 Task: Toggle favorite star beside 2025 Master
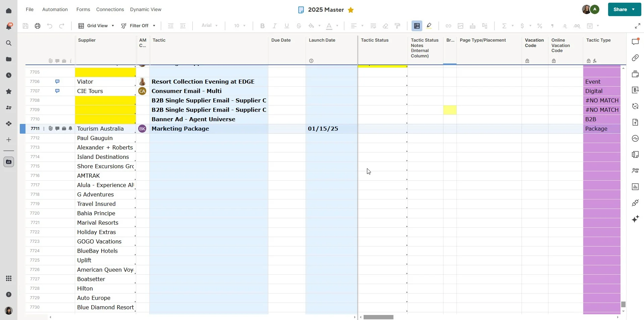click(x=351, y=10)
